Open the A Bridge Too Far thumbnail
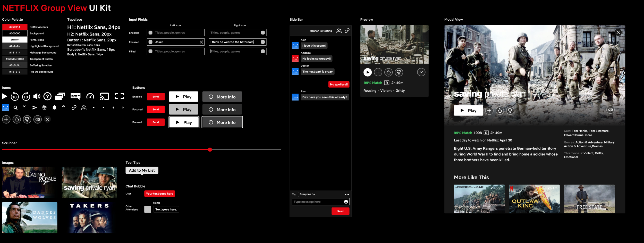Viewport: 644px width, 243px height. point(479,199)
